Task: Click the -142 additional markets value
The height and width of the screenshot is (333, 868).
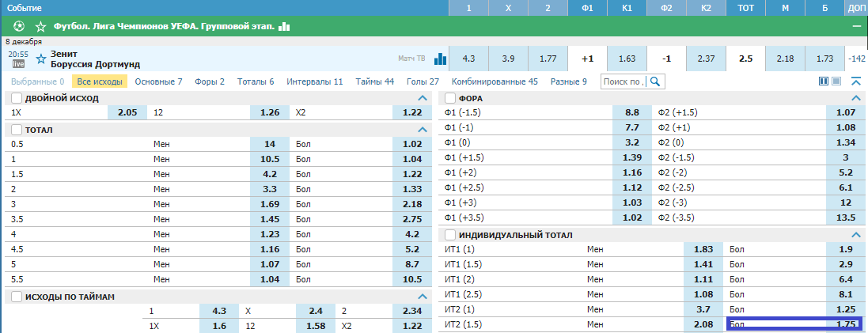Action: [x=856, y=59]
